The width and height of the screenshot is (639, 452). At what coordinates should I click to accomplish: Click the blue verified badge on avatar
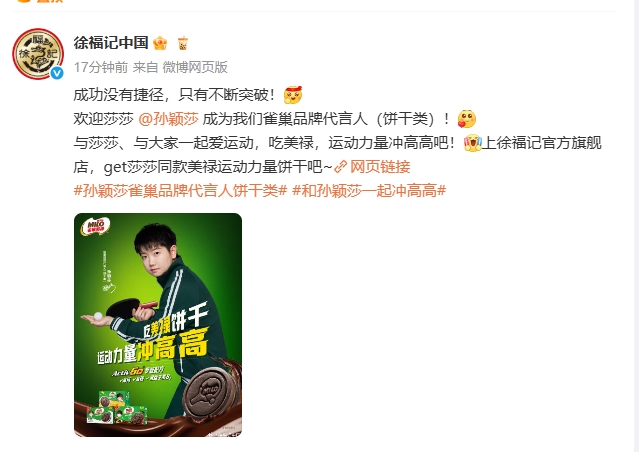[x=57, y=73]
